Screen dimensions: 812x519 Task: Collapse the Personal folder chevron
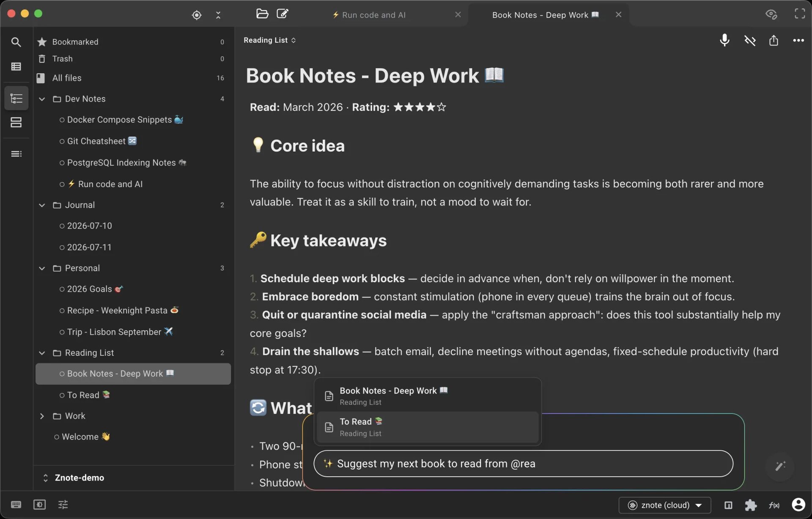(42, 268)
